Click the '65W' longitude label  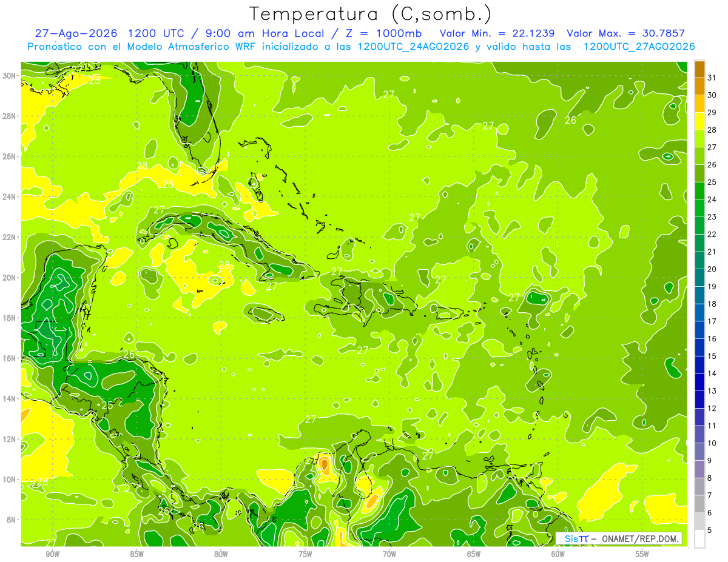click(x=474, y=554)
